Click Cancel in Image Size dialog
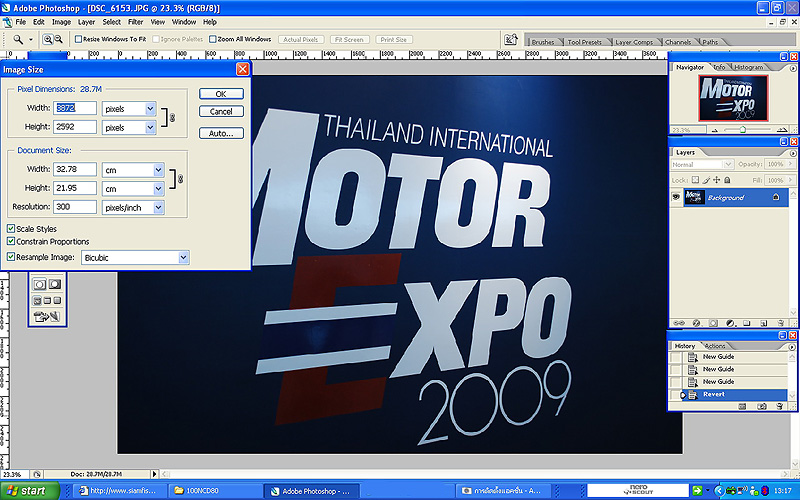Viewport: 800px width, 500px height. [x=221, y=111]
